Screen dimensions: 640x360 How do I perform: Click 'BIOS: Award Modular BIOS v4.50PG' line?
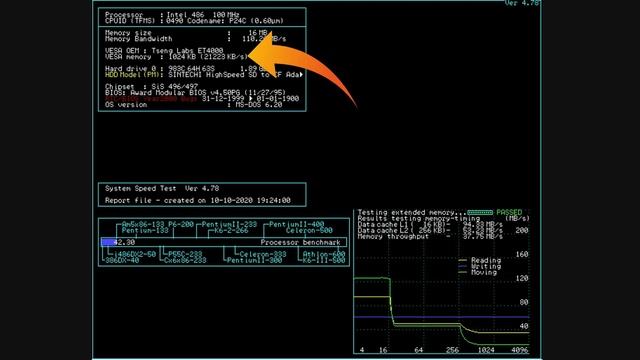pyautogui.click(x=196, y=93)
